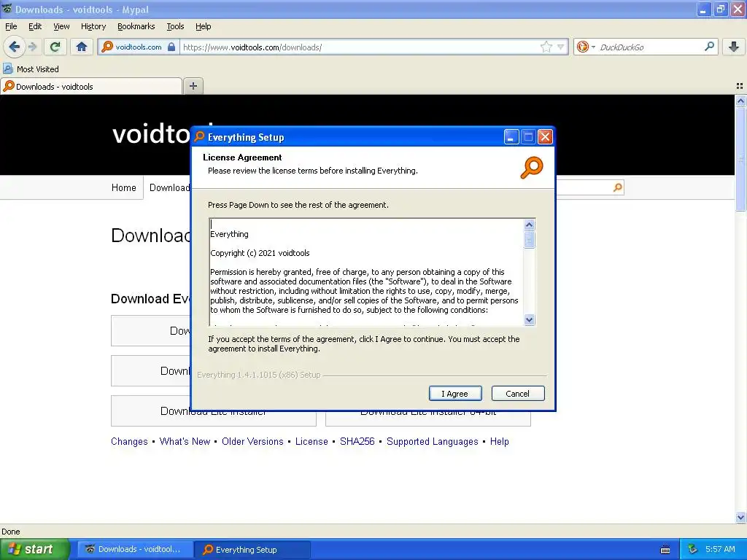Open the Older Versions link

pos(252,441)
